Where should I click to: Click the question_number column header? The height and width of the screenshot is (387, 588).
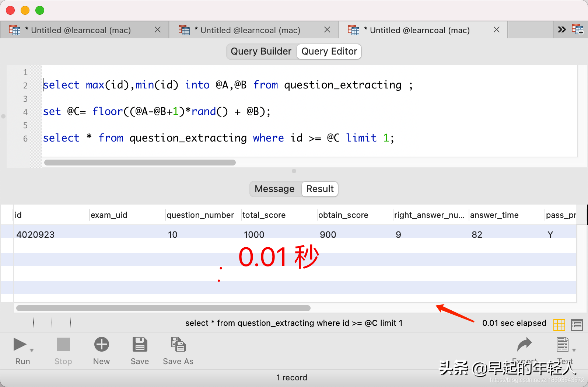pyautogui.click(x=203, y=215)
